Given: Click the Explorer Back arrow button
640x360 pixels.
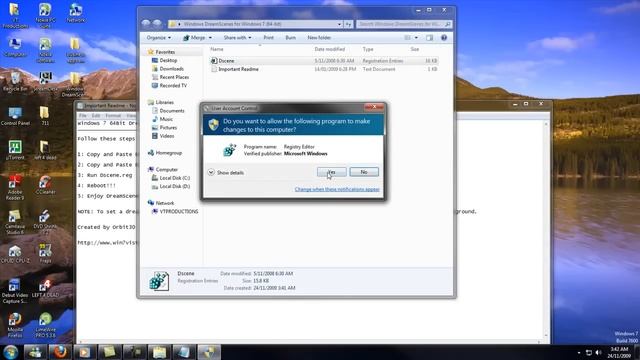Looking at the screenshot, I should tap(146, 24).
